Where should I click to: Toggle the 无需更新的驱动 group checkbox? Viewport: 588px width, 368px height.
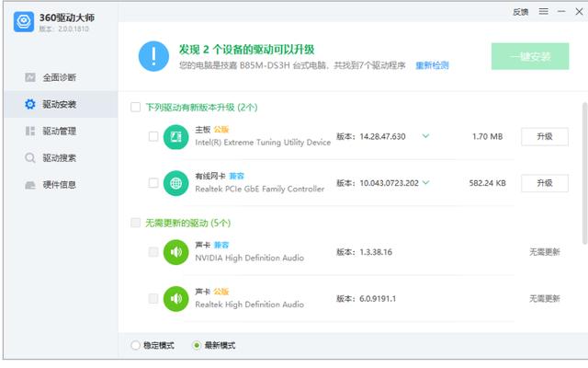(x=135, y=223)
